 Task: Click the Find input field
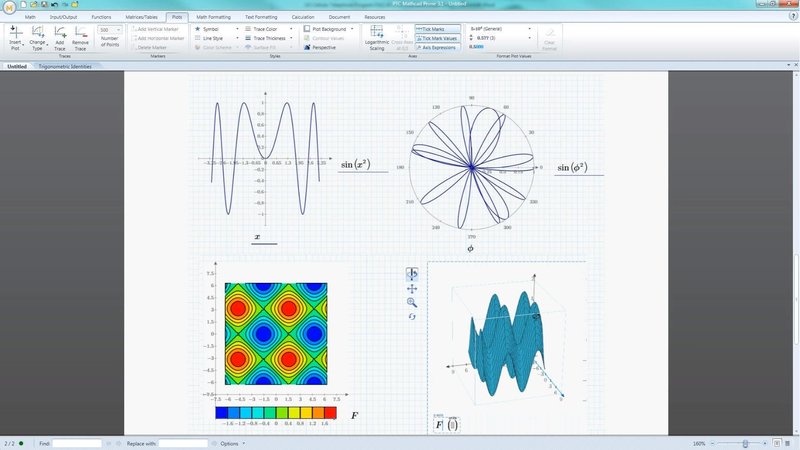point(77,443)
